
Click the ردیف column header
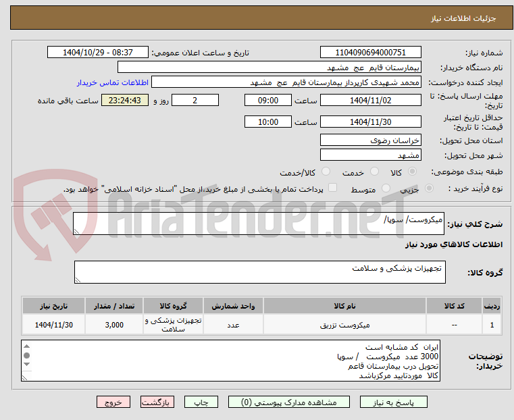(x=492, y=306)
